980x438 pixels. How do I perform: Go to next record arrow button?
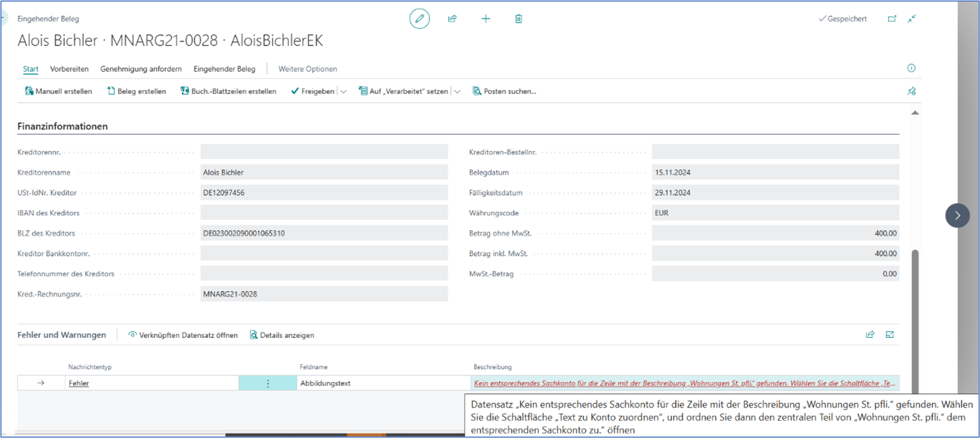[x=957, y=215]
